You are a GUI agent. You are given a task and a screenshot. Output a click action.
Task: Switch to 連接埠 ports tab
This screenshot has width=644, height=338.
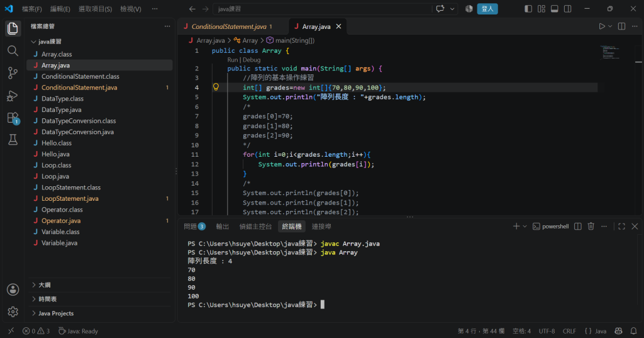tap(321, 226)
